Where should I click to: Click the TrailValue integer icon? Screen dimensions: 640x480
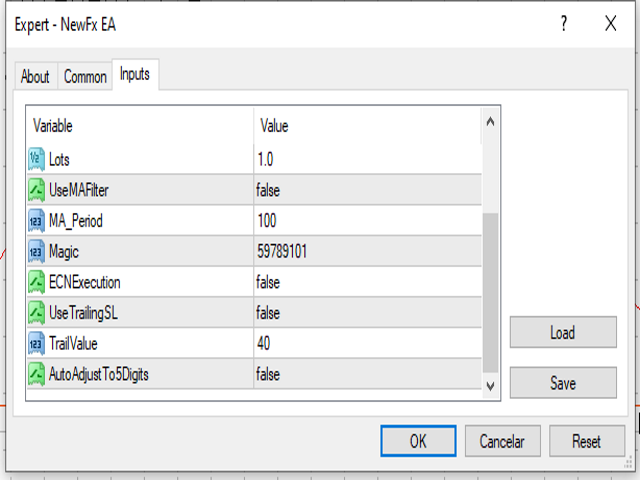pyautogui.click(x=36, y=344)
